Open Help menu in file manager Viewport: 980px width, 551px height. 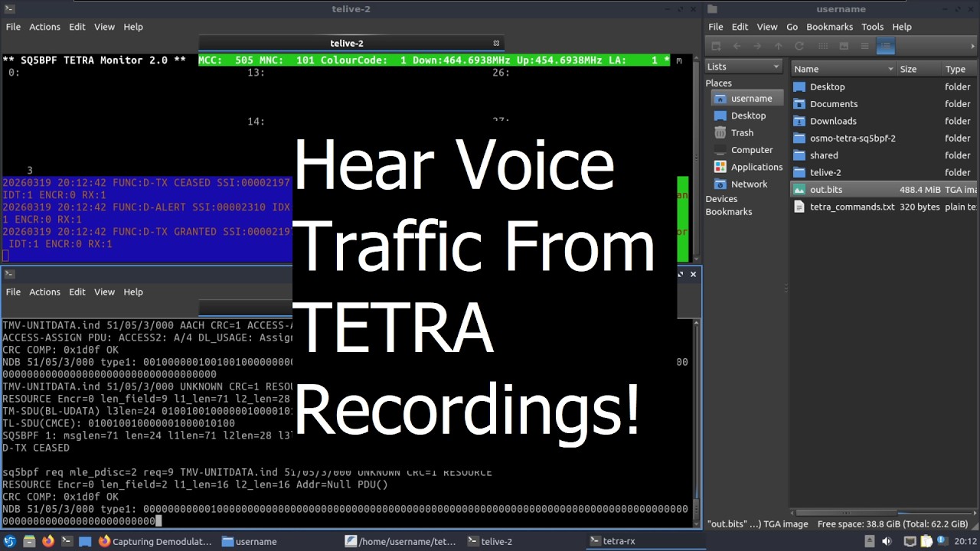click(x=902, y=27)
